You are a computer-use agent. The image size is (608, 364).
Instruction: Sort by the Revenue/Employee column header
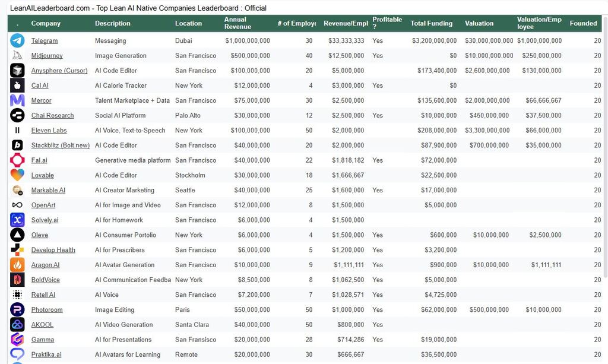click(346, 23)
